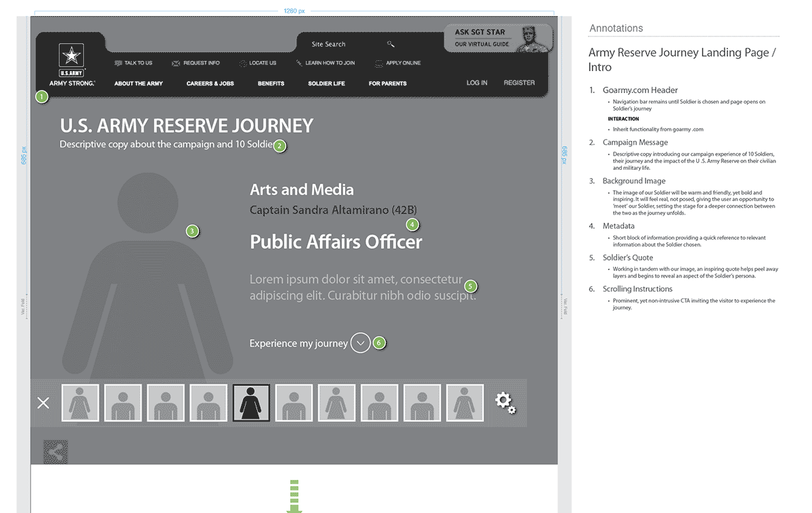
Task: Close the soldier strip with X icon
Action: click(x=43, y=403)
